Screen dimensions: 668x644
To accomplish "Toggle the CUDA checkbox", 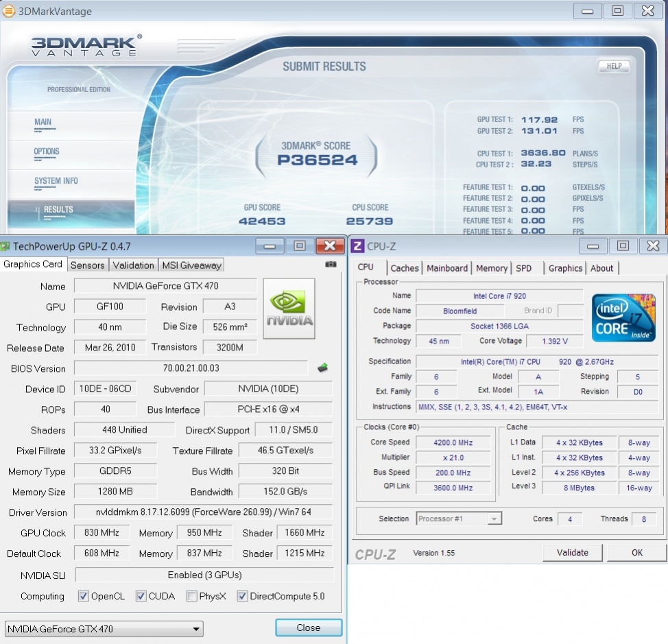I will pos(141,596).
